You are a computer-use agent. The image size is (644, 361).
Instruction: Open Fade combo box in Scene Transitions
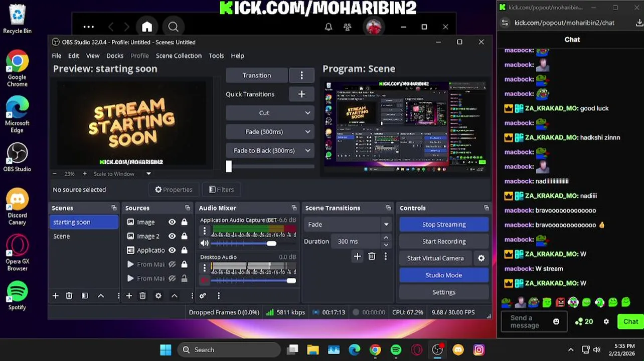347,225
